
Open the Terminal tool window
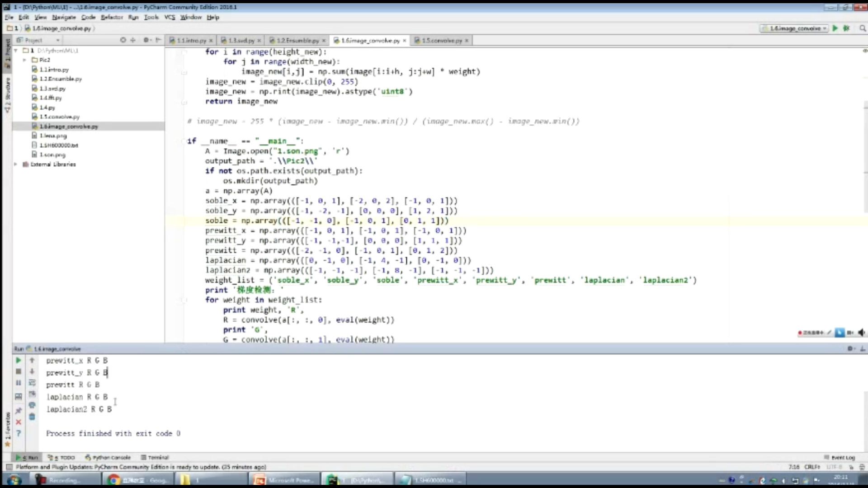pyautogui.click(x=155, y=457)
